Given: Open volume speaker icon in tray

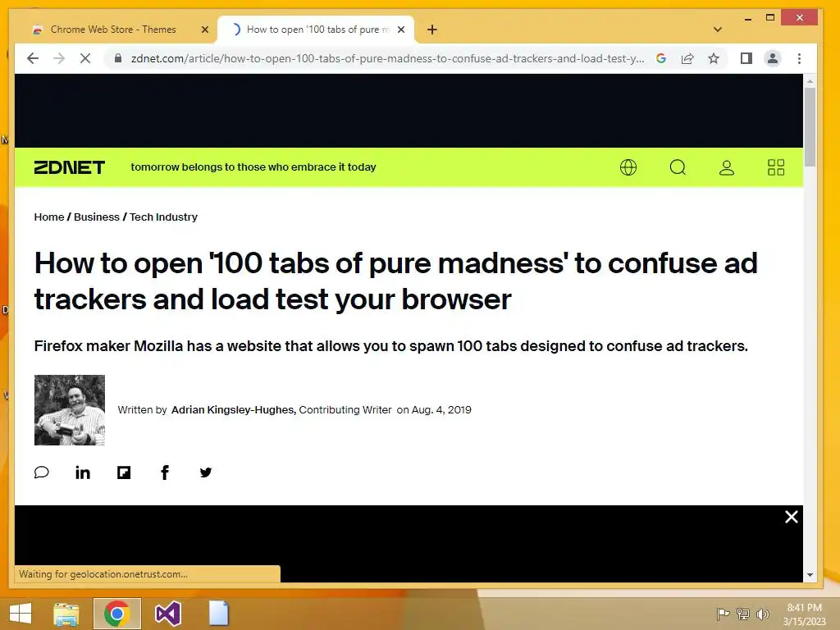Looking at the screenshot, I should 762,614.
